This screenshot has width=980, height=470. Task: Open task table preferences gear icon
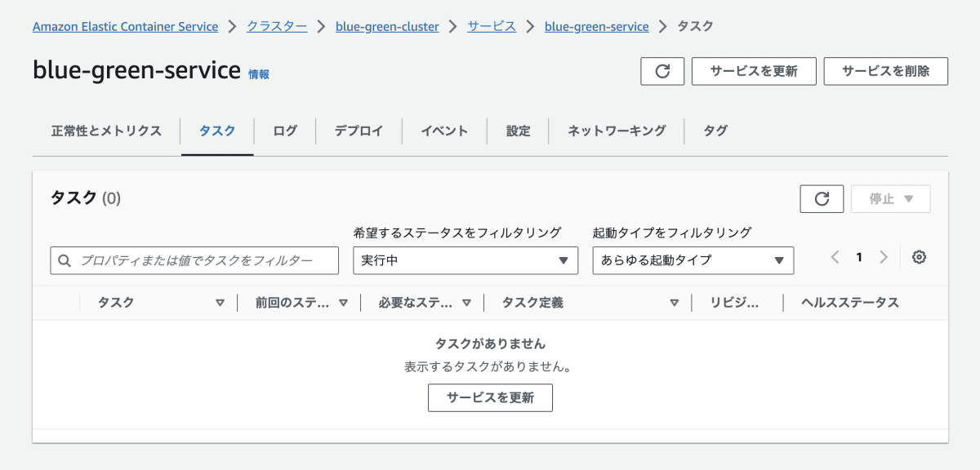(919, 258)
